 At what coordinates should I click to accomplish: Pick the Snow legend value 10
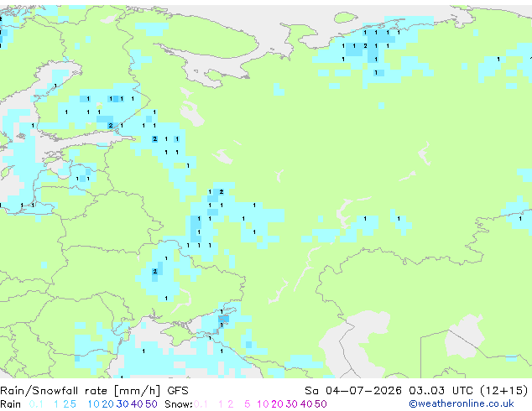click(263, 404)
